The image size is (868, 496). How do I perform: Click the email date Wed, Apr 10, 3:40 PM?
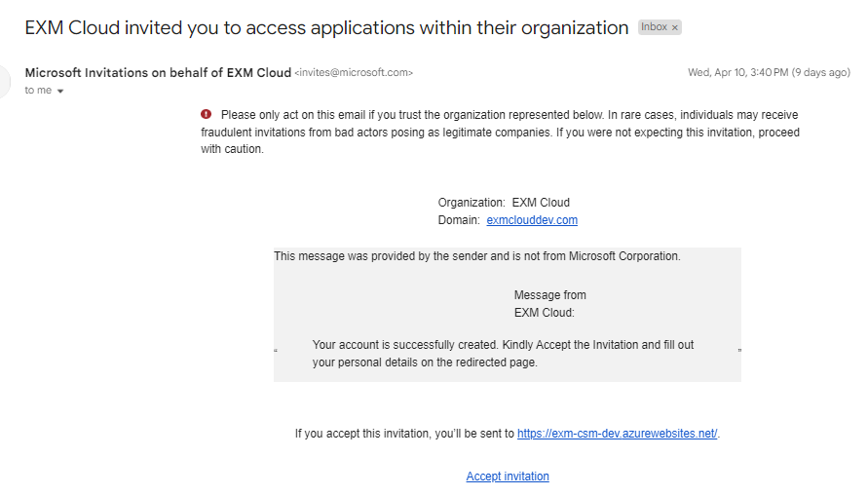click(x=769, y=72)
